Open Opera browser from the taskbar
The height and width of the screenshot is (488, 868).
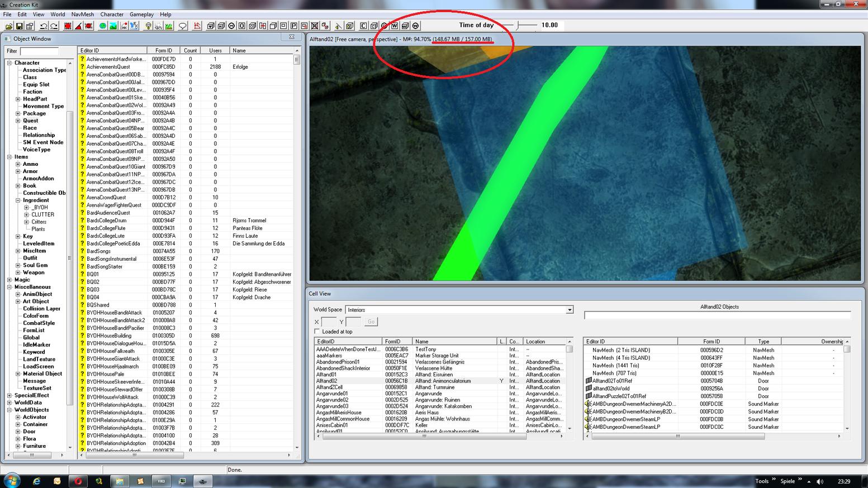(x=78, y=481)
